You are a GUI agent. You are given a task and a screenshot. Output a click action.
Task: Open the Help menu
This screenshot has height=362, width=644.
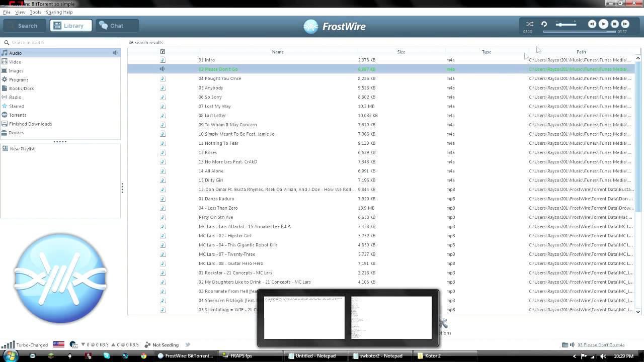click(x=67, y=12)
